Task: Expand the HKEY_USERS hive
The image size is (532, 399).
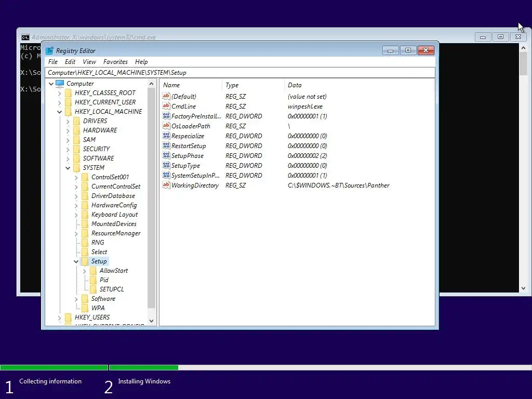Action: coord(59,317)
